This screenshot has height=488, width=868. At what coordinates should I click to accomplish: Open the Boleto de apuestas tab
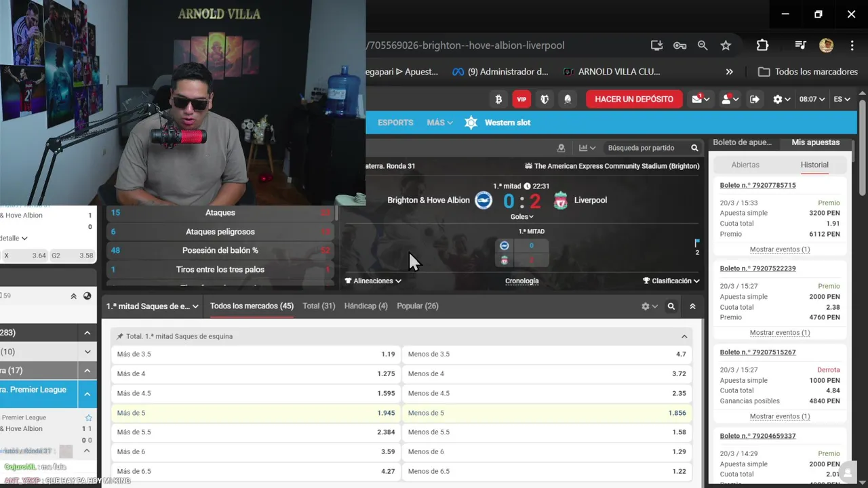(743, 142)
